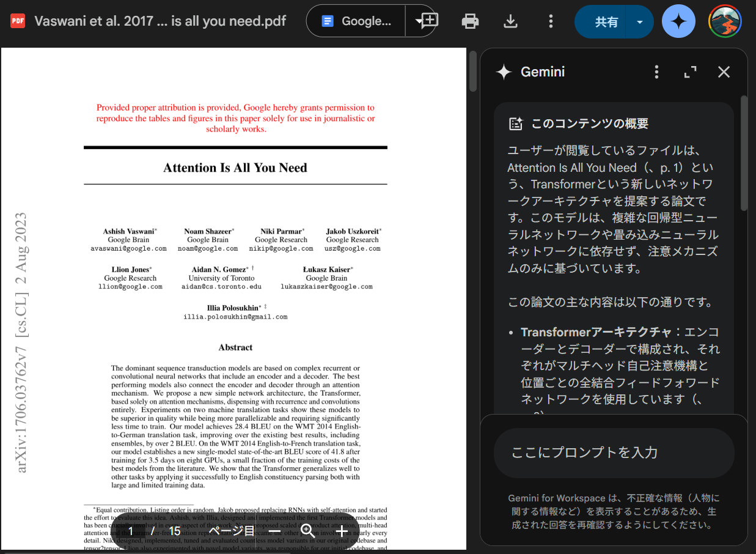The height and width of the screenshot is (554, 756).
Task: Close the Gemini side panel
Action: pyautogui.click(x=724, y=72)
